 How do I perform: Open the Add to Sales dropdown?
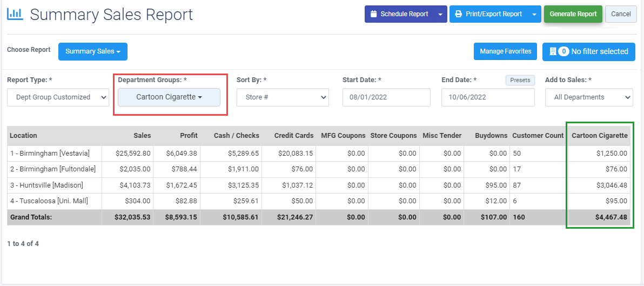coord(589,97)
